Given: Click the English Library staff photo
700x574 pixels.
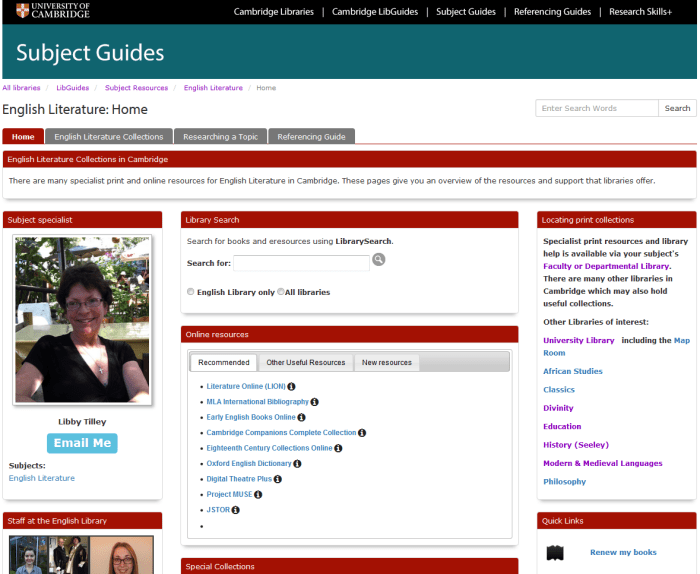Looking at the screenshot, I should (81, 555).
